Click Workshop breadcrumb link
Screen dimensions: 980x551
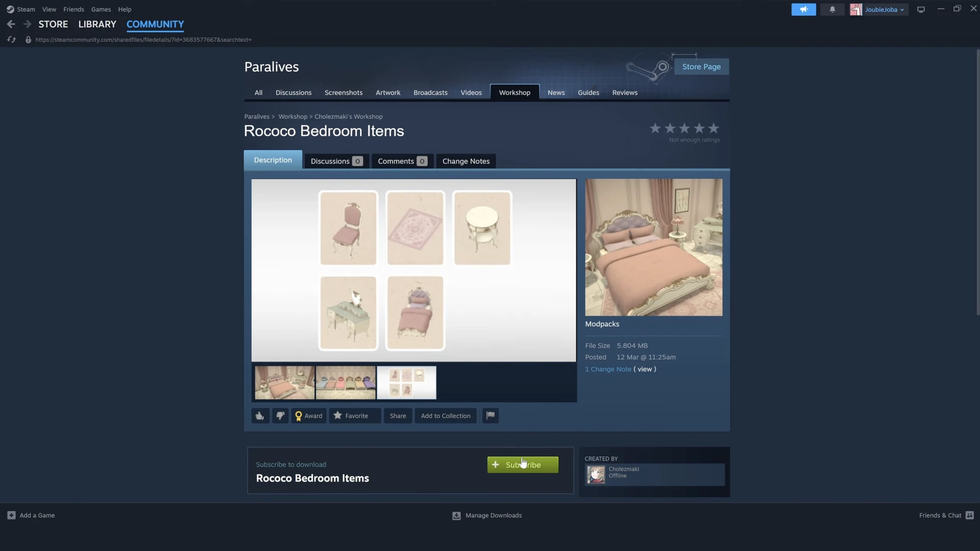(x=292, y=117)
